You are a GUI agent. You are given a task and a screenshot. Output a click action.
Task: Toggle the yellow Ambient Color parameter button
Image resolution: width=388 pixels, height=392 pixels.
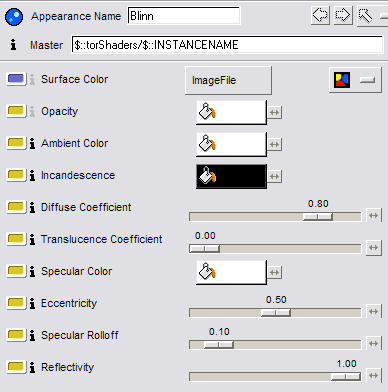tap(16, 143)
